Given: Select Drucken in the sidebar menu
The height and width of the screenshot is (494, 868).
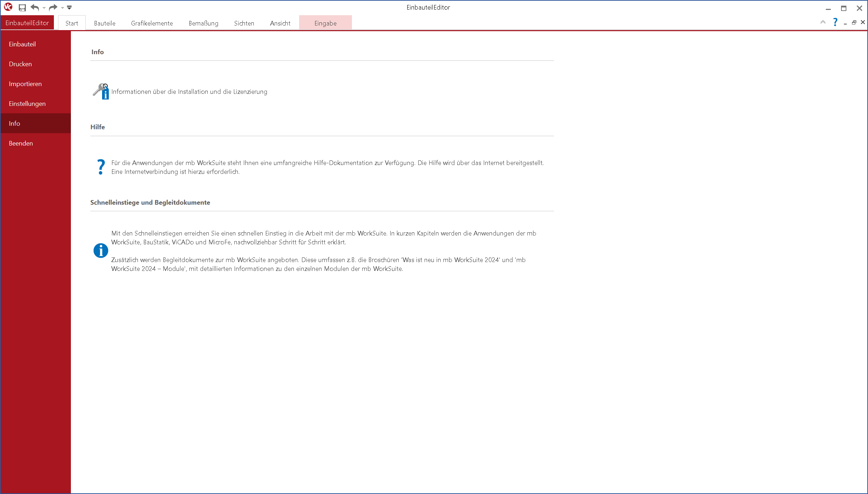Looking at the screenshot, I should [36, 64].
